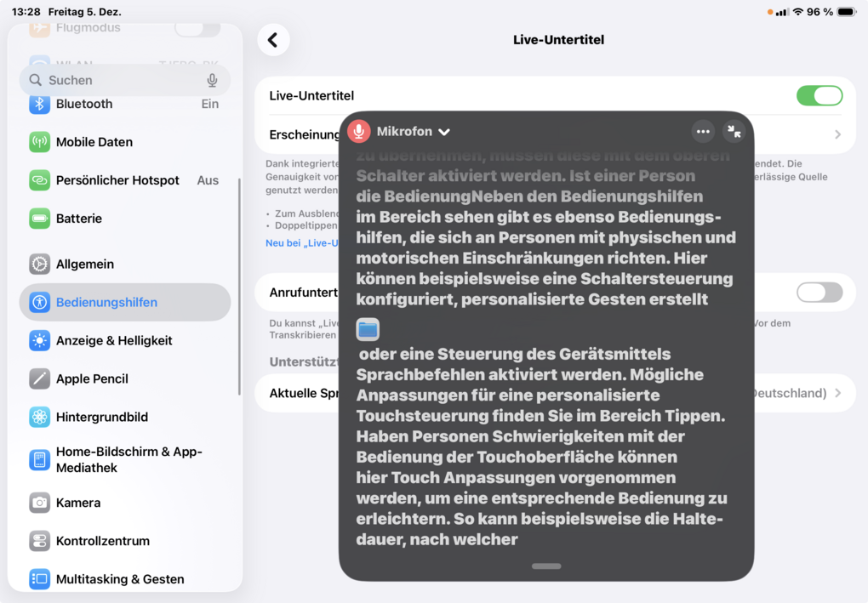
Task: Tap the dictation microphone in the search field
Action: (x=212, y=80)
